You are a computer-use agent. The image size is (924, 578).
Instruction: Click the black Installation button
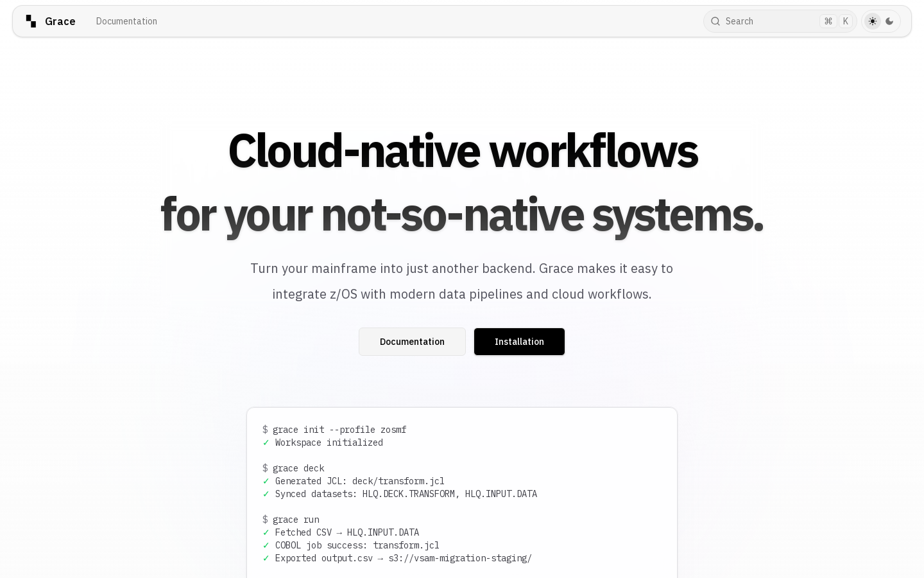(519, 342)
